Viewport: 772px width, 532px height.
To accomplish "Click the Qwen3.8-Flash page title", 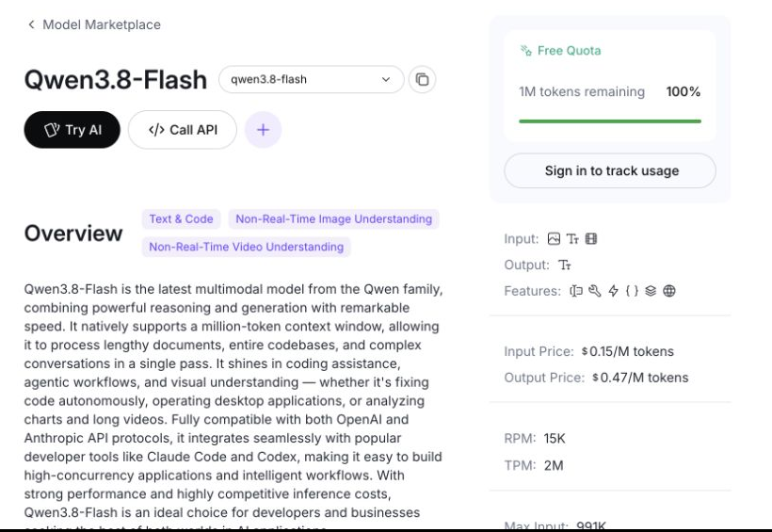I will click(116, 80).
